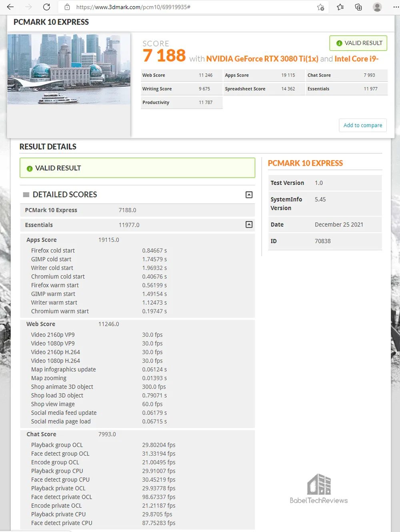
Task: Click the PCMark 10 Express 7188.0 row
Action: (138, 210)
